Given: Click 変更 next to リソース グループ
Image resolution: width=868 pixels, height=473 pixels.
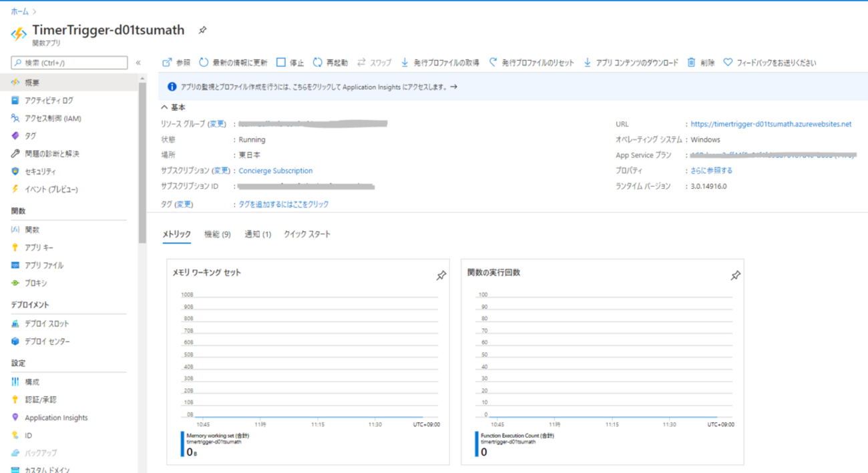Looking at the screenshot, I should pyautogui.click(x=217, y=124).
